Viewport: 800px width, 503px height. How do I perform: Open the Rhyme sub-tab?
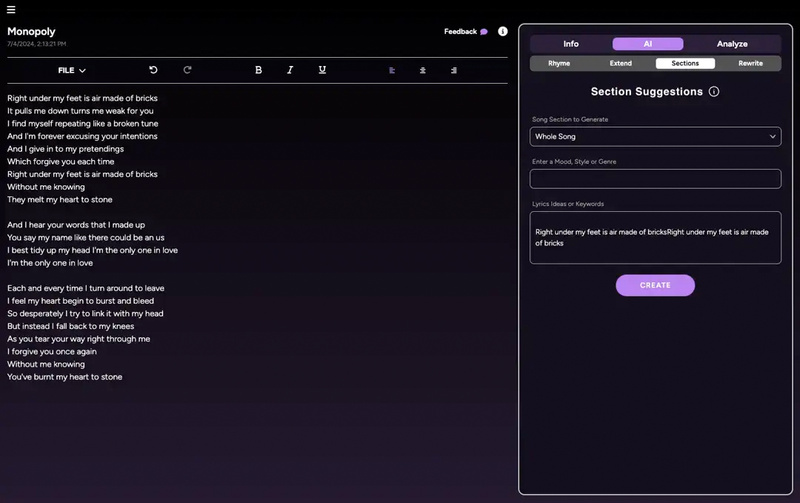click(559, 63)
